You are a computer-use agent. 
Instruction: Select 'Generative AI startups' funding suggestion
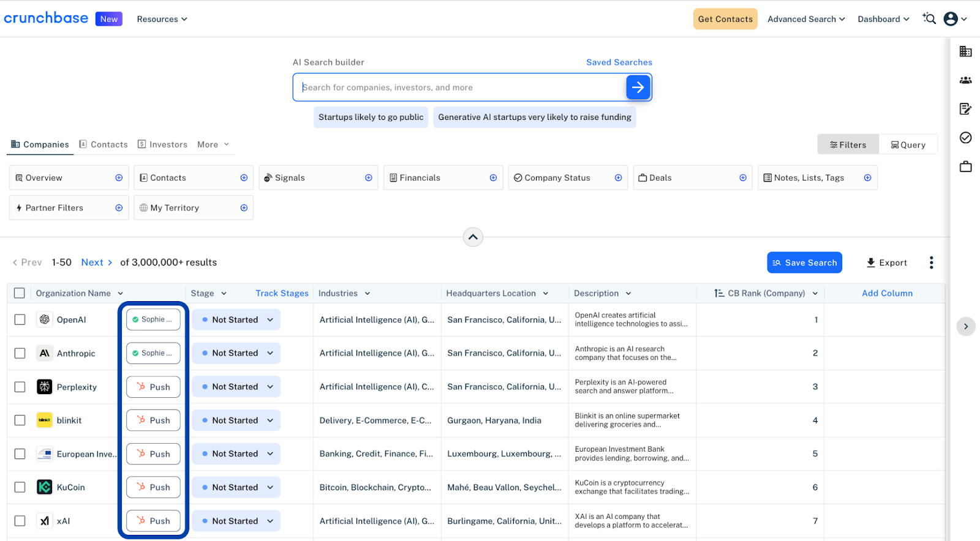click(535, 118)
